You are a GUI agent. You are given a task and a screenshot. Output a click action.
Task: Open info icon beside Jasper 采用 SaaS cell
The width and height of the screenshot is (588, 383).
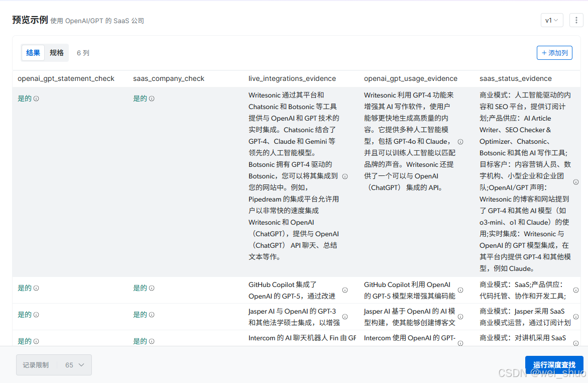pyautogui.click(x=576, y=317)
